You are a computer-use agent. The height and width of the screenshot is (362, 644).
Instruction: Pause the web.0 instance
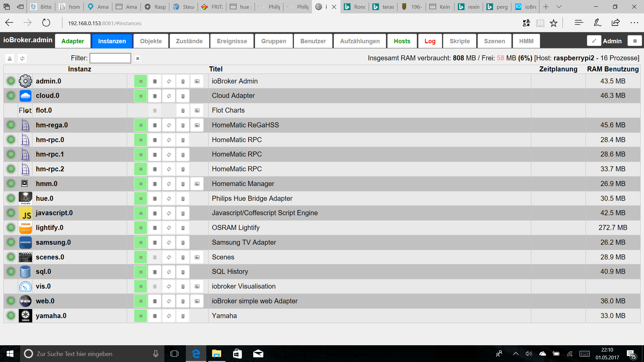coord(141,301)
